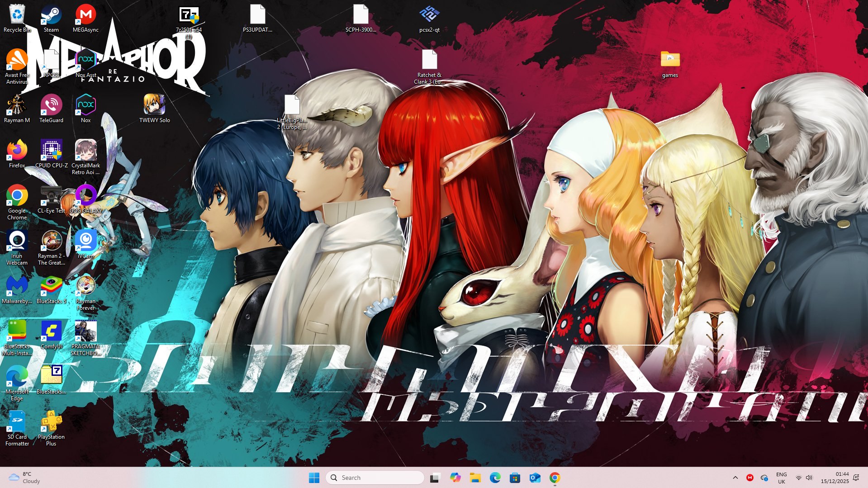
Task: Click the pcsx2-qt emulator icon
Action: click(x=429, y=19)
